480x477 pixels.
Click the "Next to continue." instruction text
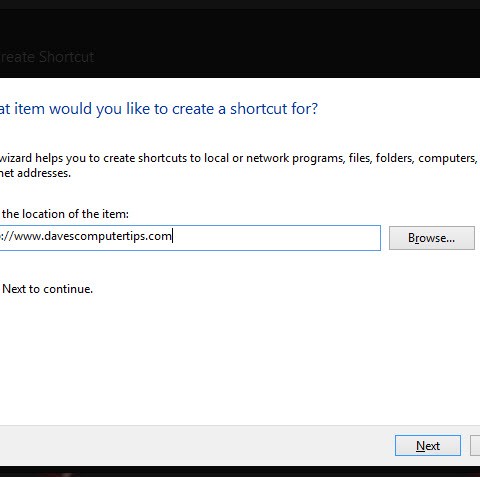47,289
